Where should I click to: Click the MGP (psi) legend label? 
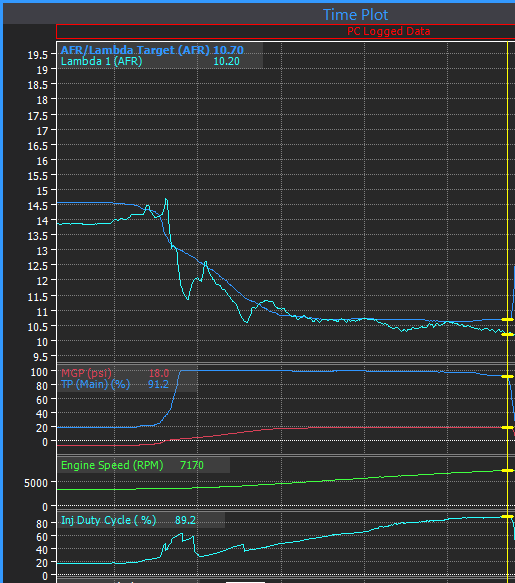(86, 373)
